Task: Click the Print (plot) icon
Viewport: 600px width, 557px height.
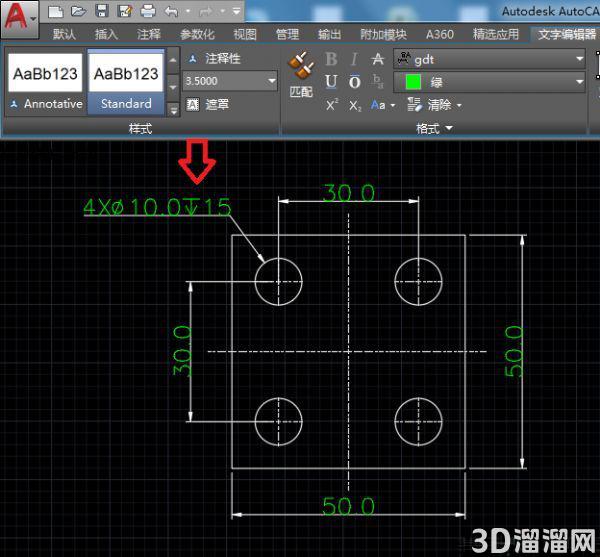Action: (148, 11)
